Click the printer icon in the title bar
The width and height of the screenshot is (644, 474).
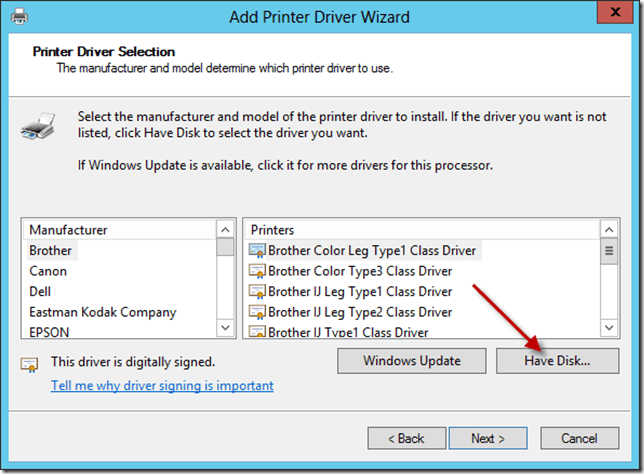click(20, 17)
